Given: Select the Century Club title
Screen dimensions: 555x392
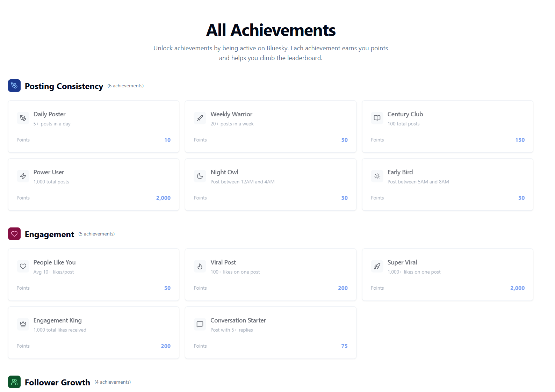Looking at the screenshot, I should coord(405,114).
